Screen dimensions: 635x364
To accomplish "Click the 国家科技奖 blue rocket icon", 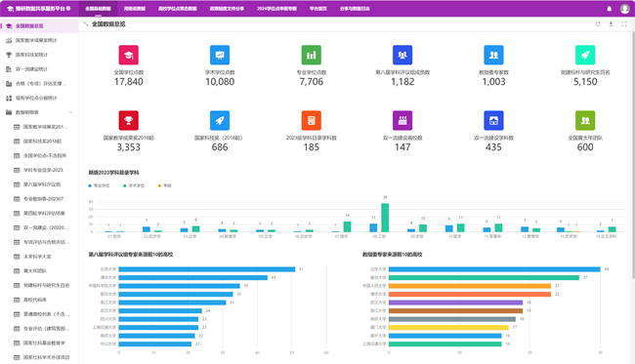I will [x=220, y=121].
